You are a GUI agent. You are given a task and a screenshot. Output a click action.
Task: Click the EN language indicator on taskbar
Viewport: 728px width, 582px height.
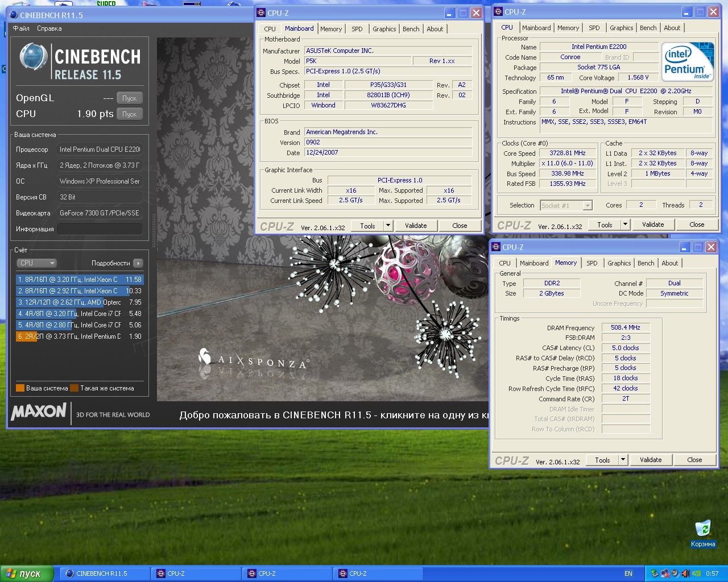[x=628, y=573]
